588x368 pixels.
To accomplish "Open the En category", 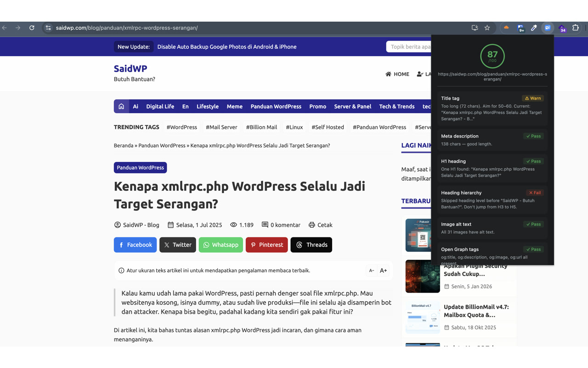I will 186,106.
